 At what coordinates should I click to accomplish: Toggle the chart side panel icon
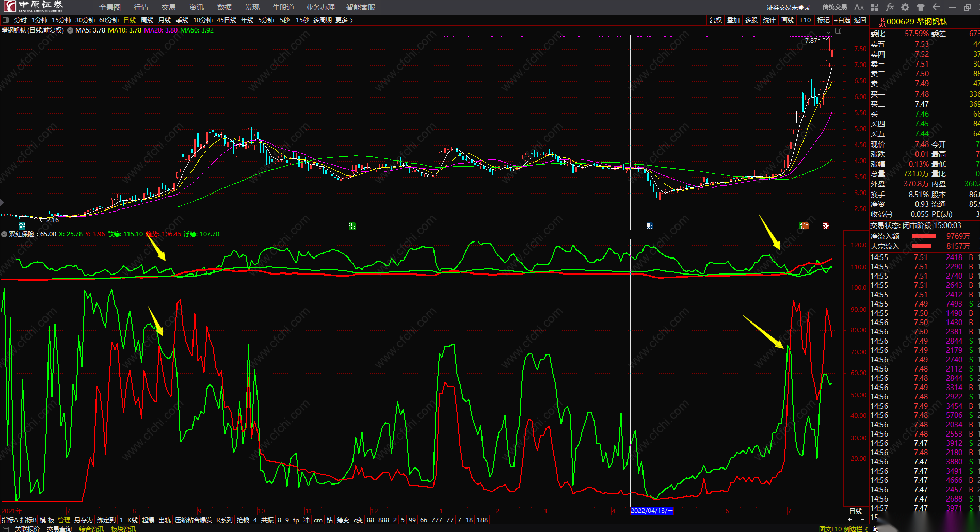pyautogui.click(x=838, y=31)
